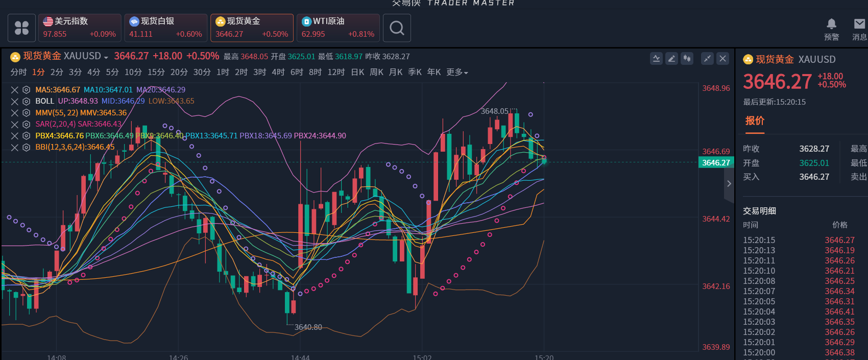Select the 现货黄金 ticker card
Image resolution: width=868 pixels, height=360 pixels.
click(x=252, y=28)
